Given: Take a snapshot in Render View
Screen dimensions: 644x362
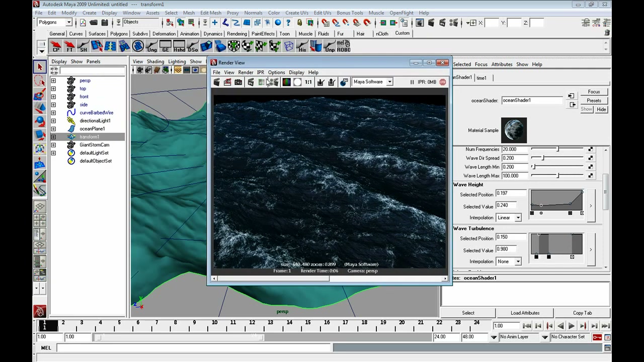Looking at the screenshot, I should 238,82.
